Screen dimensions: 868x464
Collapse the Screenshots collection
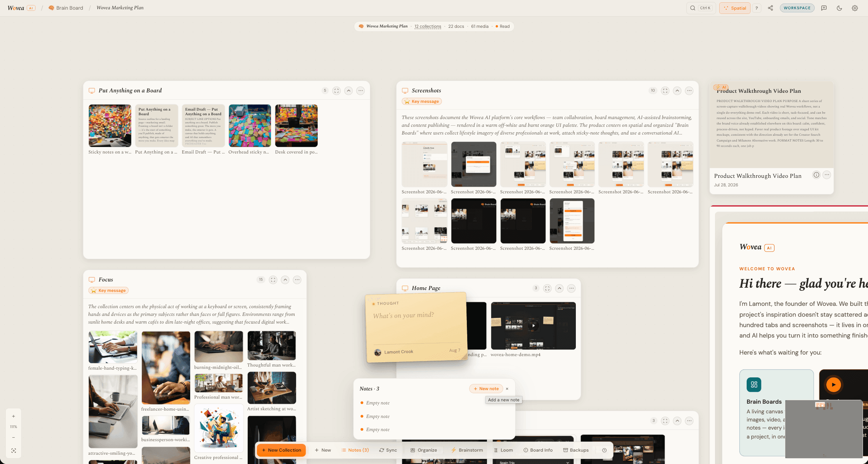tap(677, 90)
